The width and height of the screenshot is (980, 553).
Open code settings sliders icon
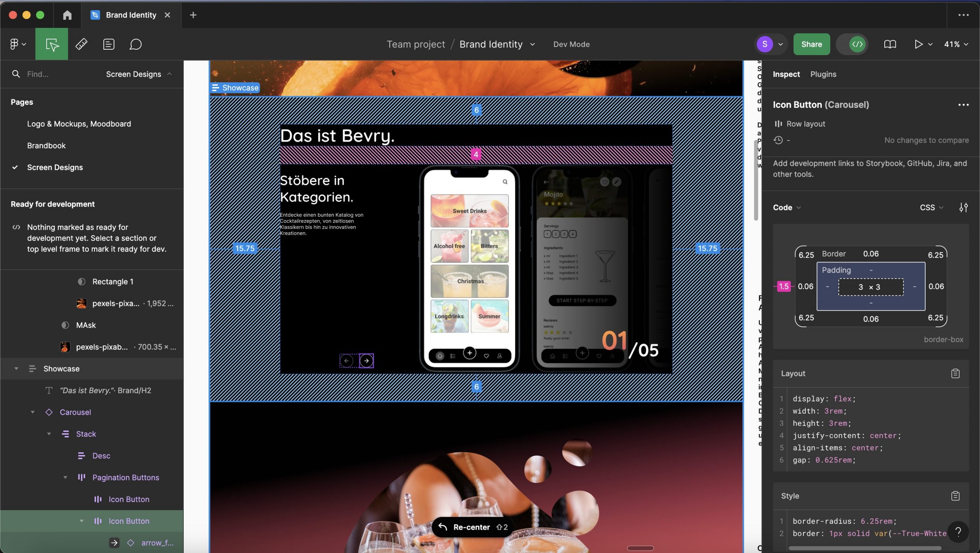pos(963,207)
